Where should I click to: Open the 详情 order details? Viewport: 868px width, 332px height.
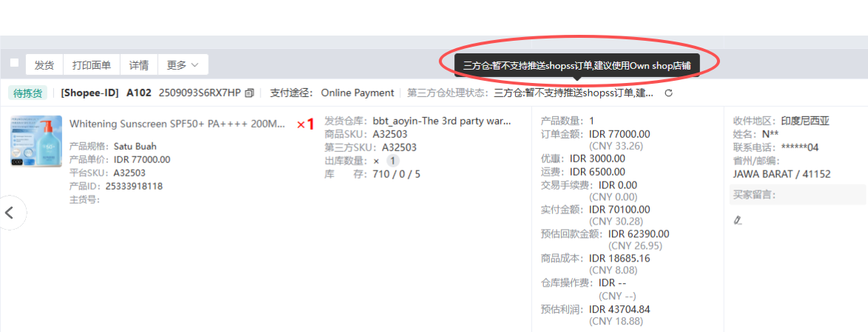coord(139,65)
